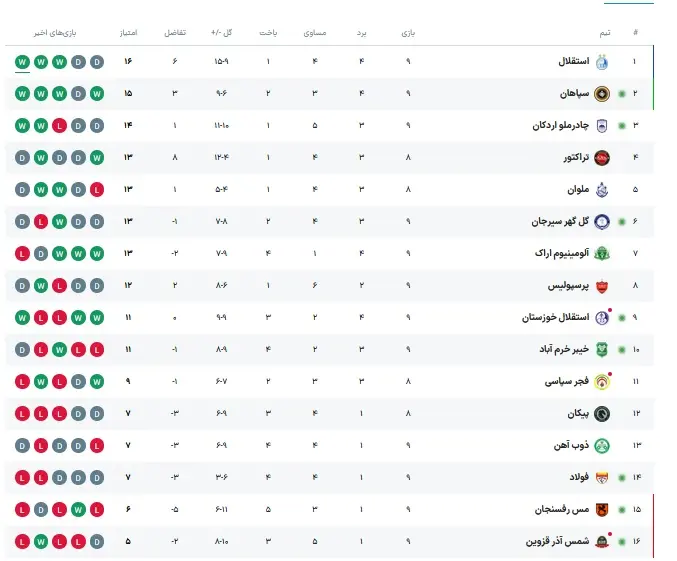The image size is (677, 561).
Task: Open سپاهان club crest icon
Action: [x=601, y=94]
